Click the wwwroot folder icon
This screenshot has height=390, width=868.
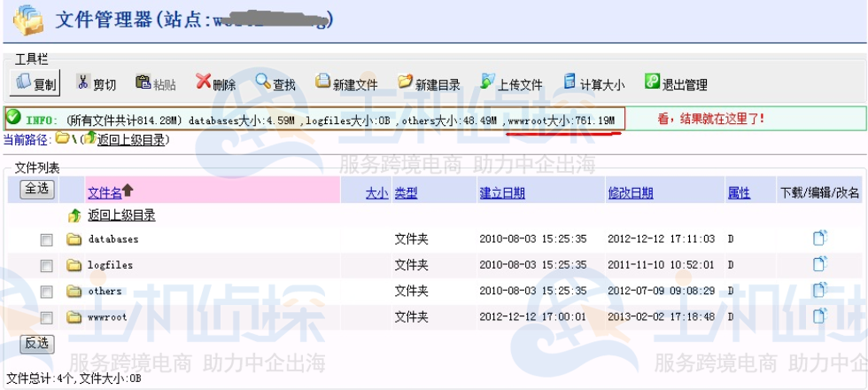tap(74, 317)
